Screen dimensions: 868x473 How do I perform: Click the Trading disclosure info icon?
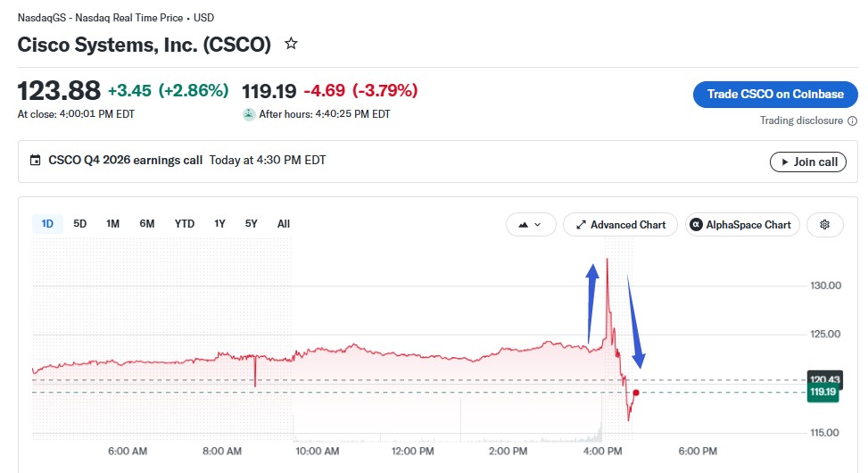tap(853, 120)
